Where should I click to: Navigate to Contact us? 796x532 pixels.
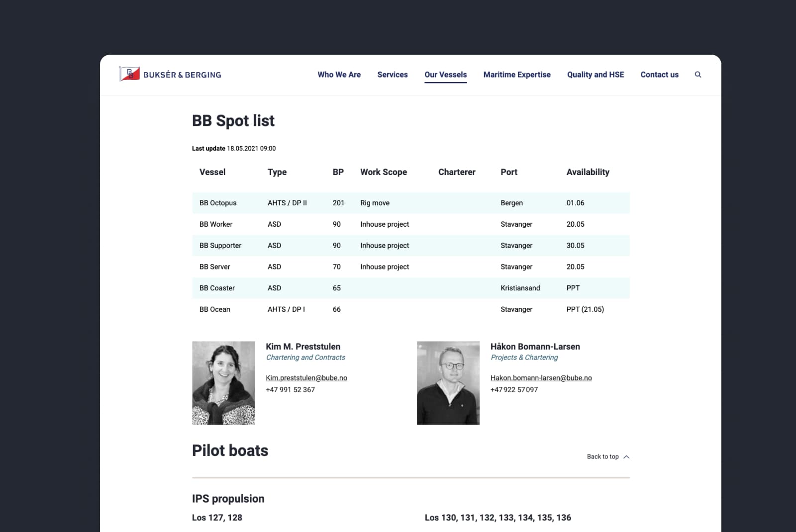coord(659,75)
